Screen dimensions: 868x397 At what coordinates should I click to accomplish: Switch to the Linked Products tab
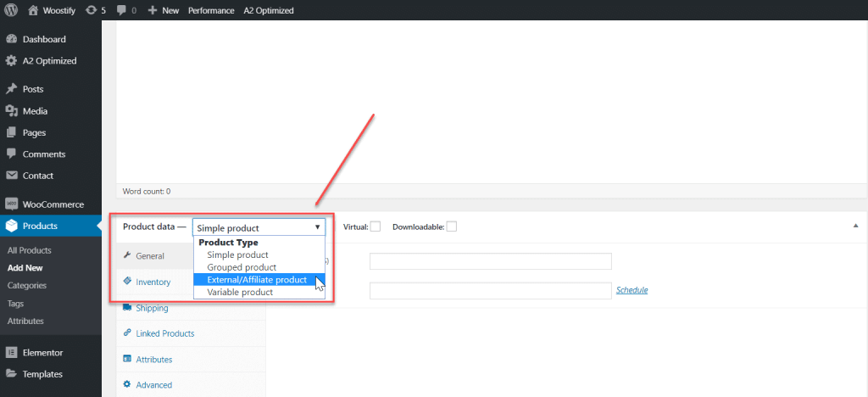tap(164, 333)
